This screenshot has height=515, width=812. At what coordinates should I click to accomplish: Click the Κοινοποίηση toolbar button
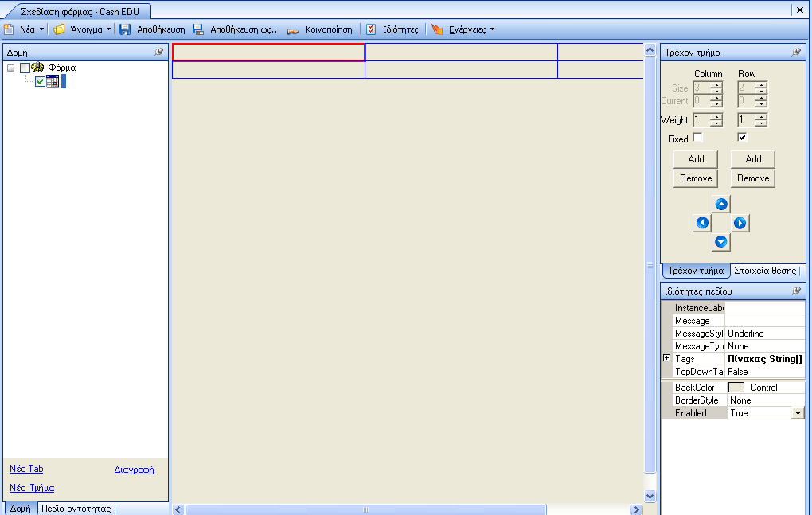coord(319,29)
